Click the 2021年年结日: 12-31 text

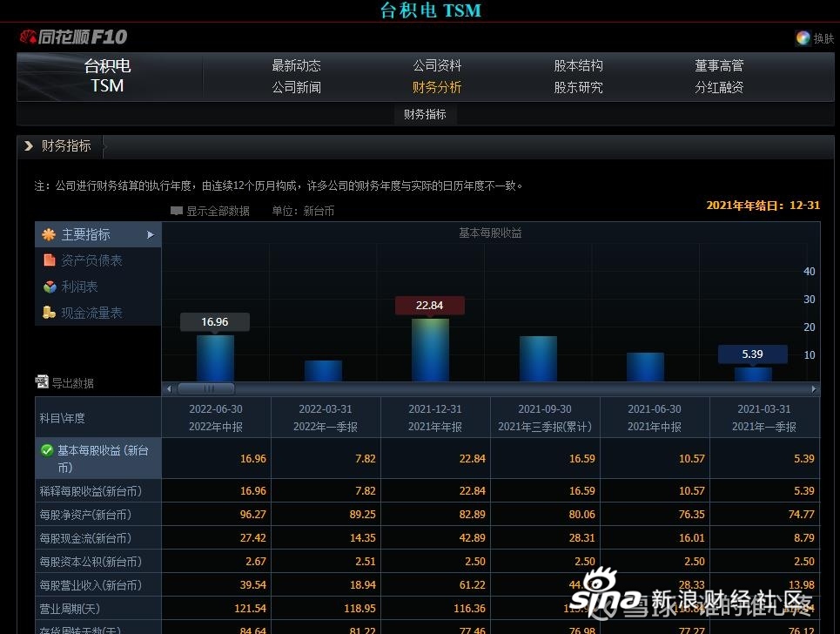(763, 205)
